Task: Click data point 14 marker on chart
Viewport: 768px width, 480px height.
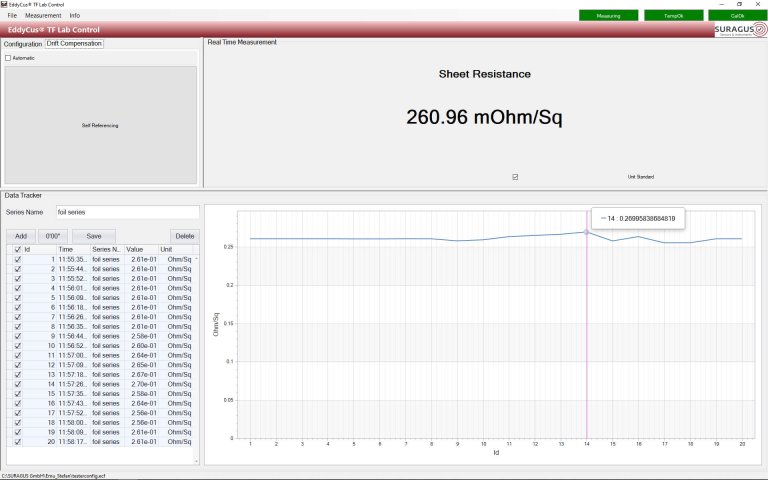Action: click(586, 232)
